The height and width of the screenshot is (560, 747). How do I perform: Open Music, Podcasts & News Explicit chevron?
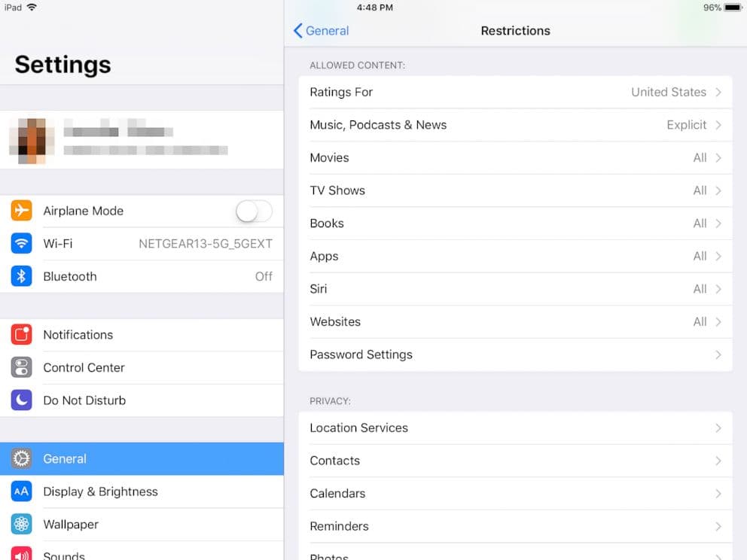click(718, 125)
